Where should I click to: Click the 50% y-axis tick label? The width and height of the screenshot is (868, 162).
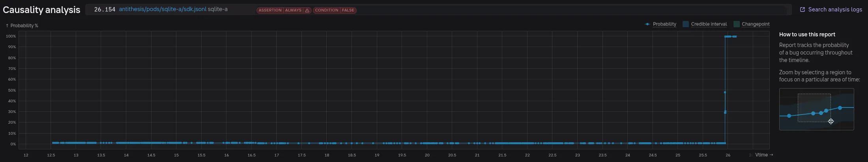12,90
